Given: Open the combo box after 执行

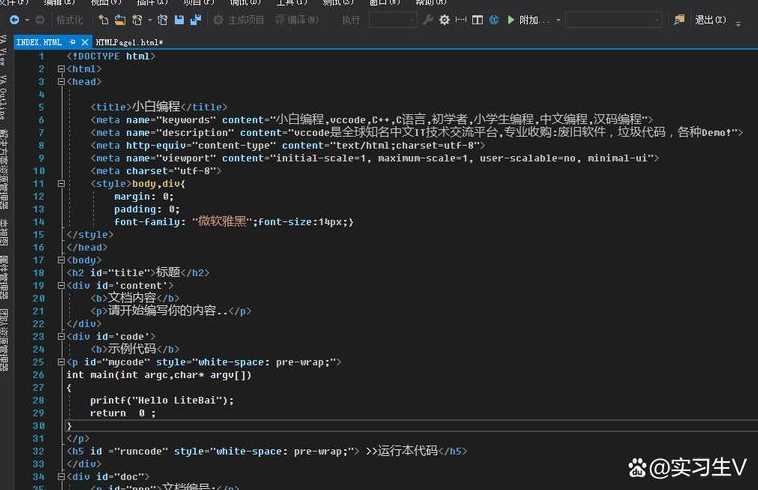Looking at the screenshot, I should [x=393, y=20].
